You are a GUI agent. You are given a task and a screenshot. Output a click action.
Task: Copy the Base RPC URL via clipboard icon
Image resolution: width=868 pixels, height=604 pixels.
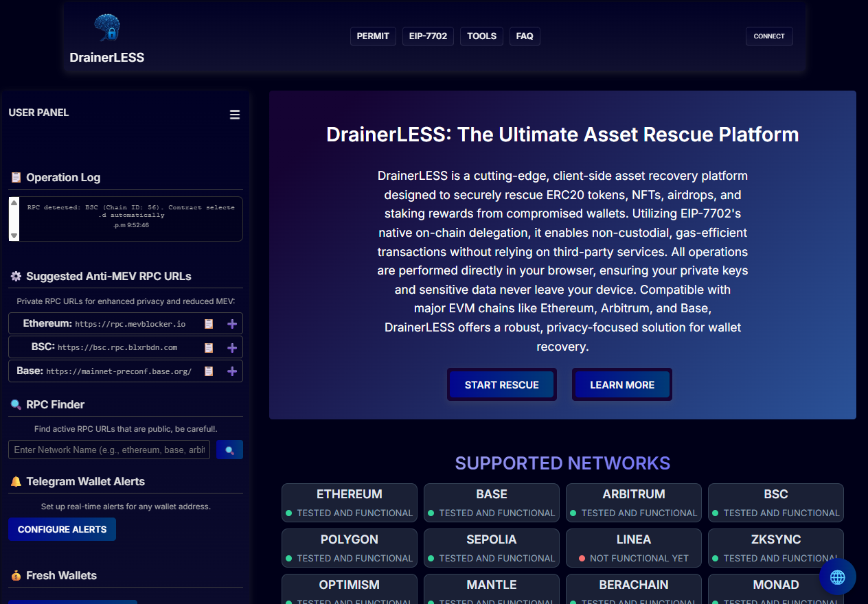point(208,371)
